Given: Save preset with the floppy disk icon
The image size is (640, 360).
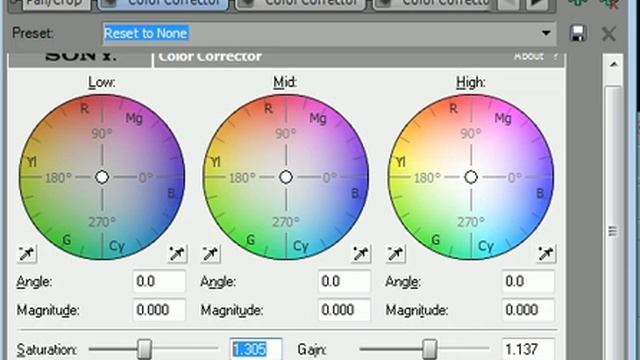Looking at the screenshot, I should click(578, 33).
